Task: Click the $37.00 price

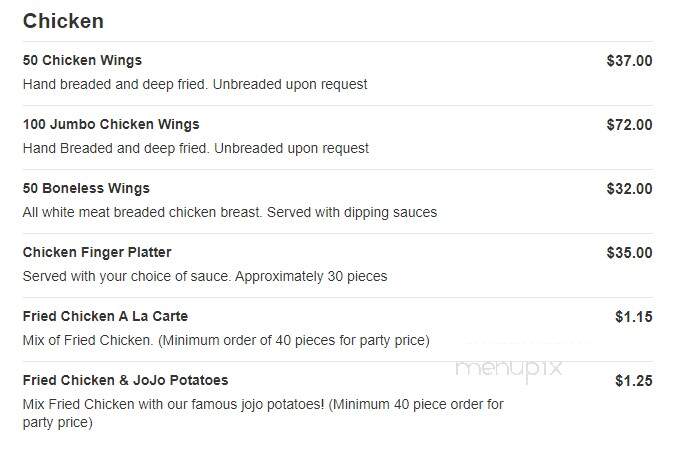Action: tap(629, 61)
